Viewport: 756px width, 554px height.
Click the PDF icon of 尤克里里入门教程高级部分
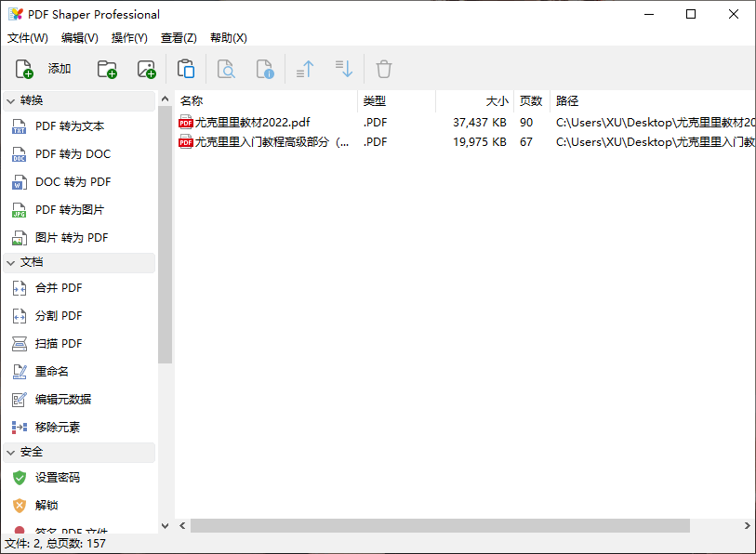pyautogui.click(x=186, y=142)
